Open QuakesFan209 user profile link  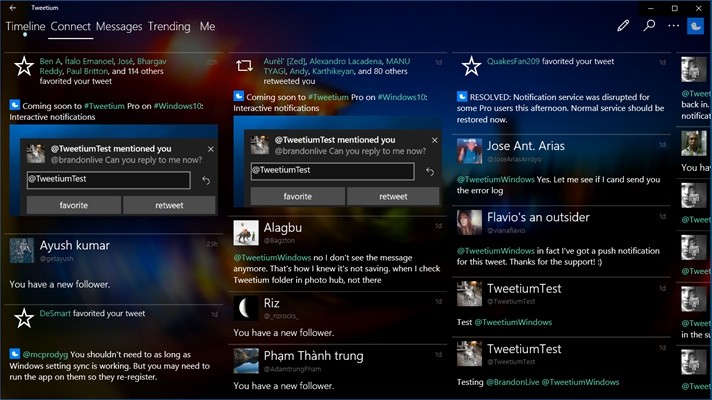(x=513, y=61)
